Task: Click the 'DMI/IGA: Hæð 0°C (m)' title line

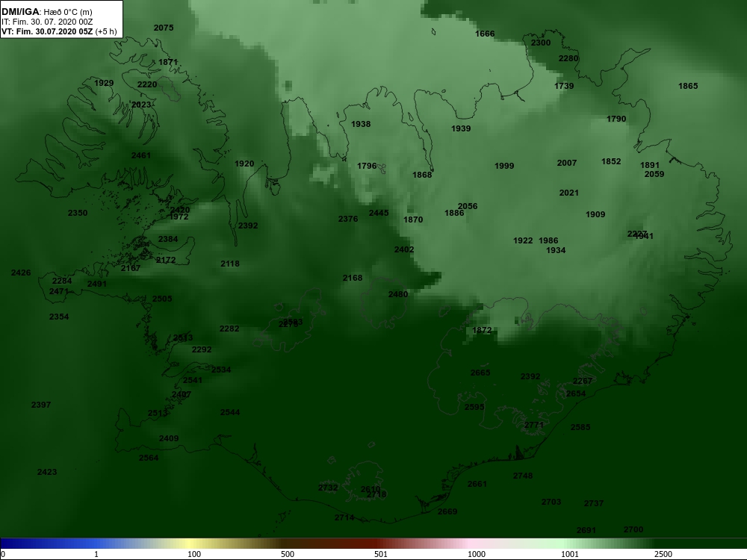Action: pyautogui.click(x=46, y=12)
